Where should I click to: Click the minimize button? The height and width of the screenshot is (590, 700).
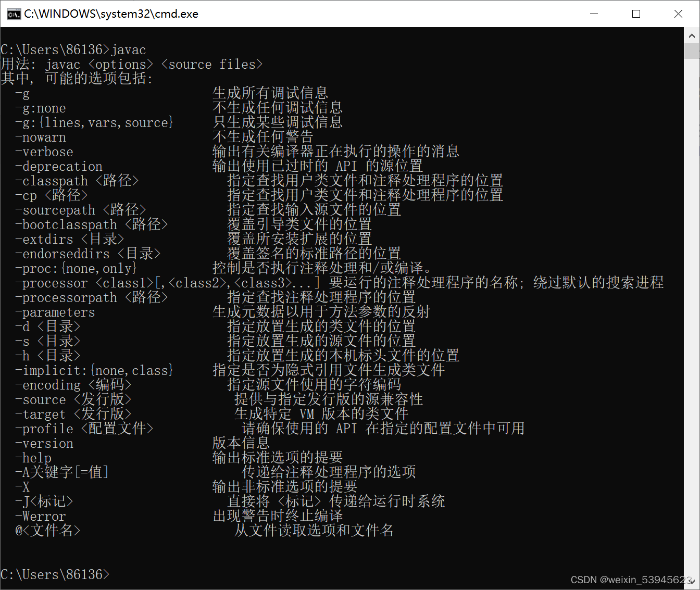(594, 14)
